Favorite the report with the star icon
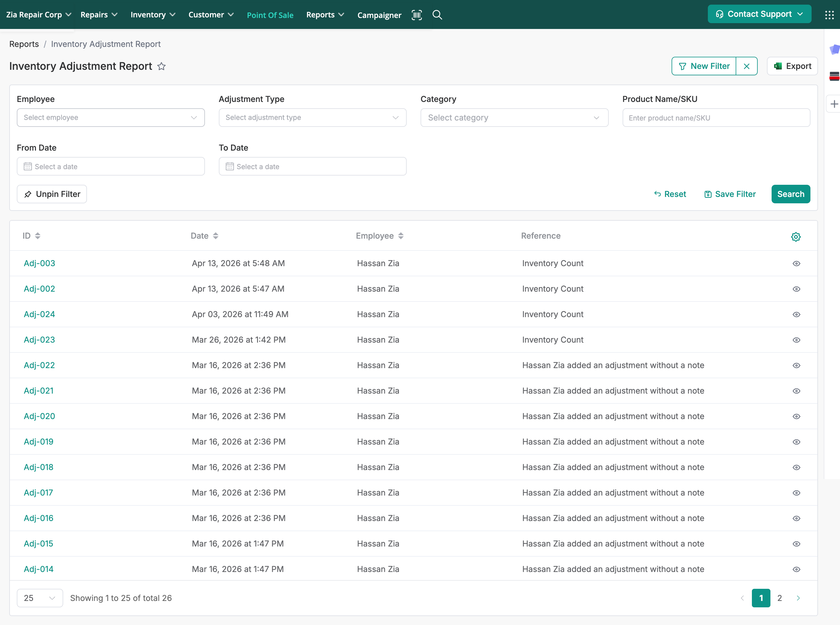 point(162,66)
